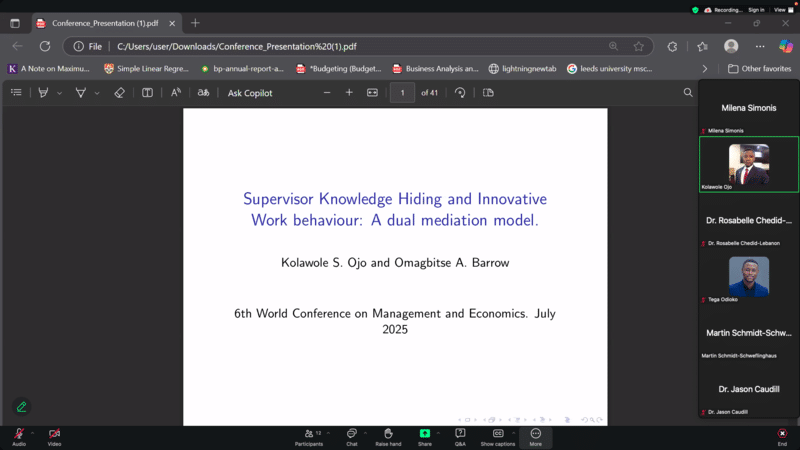Select the Erase tool in PDF toolbar

click(119, 93)
